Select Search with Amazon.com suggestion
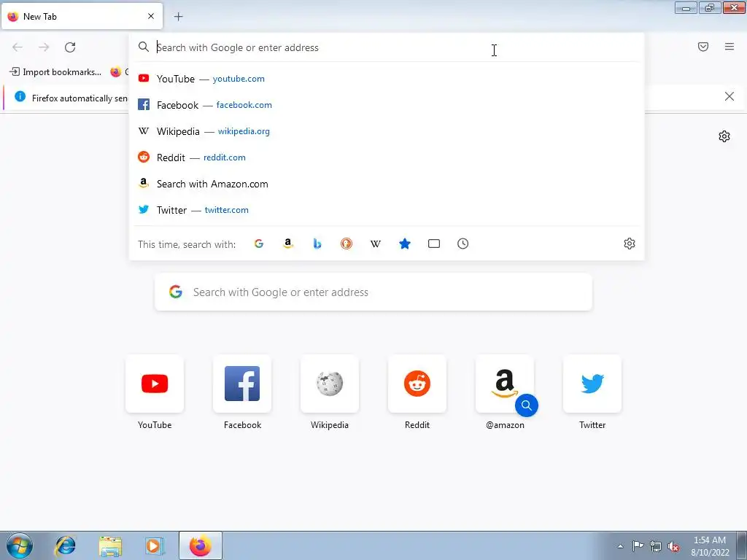 coord(387,184)
